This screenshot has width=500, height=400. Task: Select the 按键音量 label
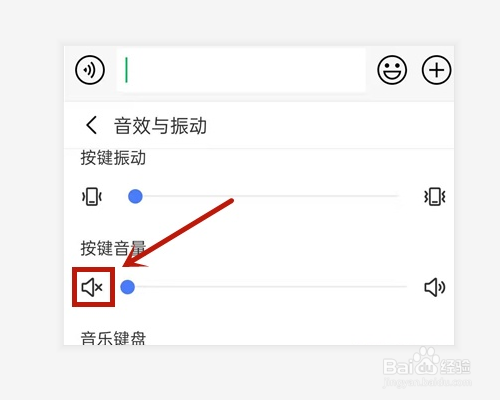click(113, 248)
